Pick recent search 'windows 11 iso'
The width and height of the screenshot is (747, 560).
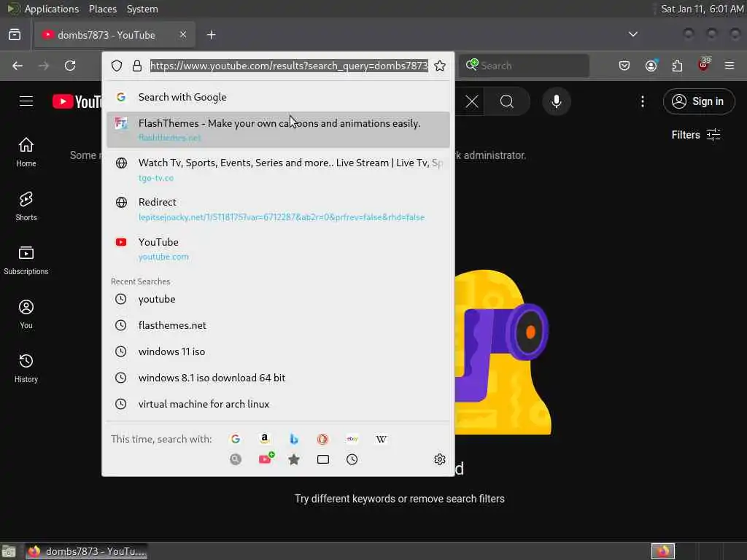pyautogui.click(x=278, y=351)
